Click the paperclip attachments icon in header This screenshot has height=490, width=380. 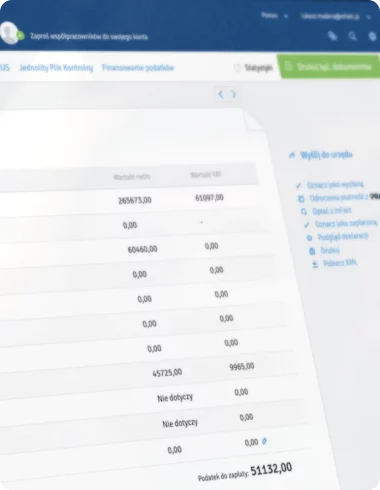(x=332, y=36)
